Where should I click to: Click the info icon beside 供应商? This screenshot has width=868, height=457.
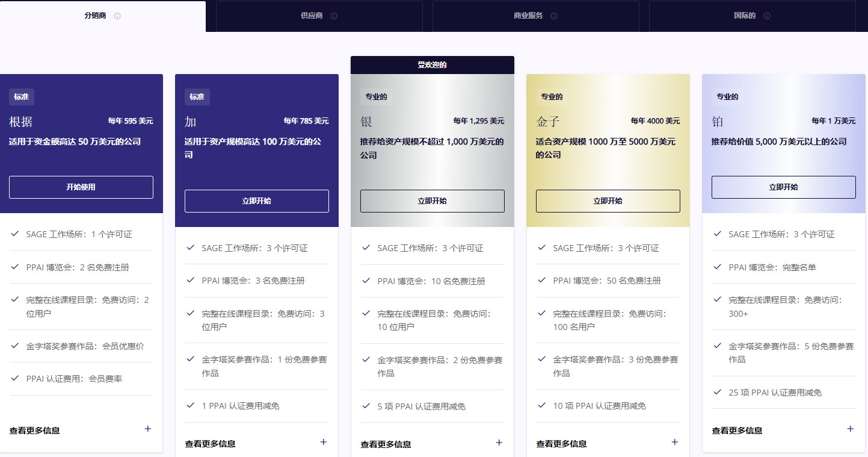coord(334,16)
